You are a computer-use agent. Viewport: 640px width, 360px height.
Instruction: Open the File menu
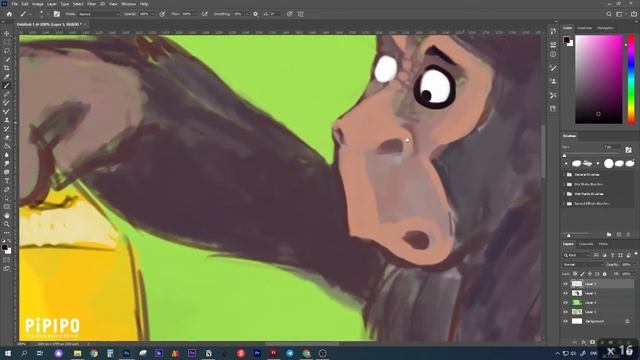coord(14,4)
